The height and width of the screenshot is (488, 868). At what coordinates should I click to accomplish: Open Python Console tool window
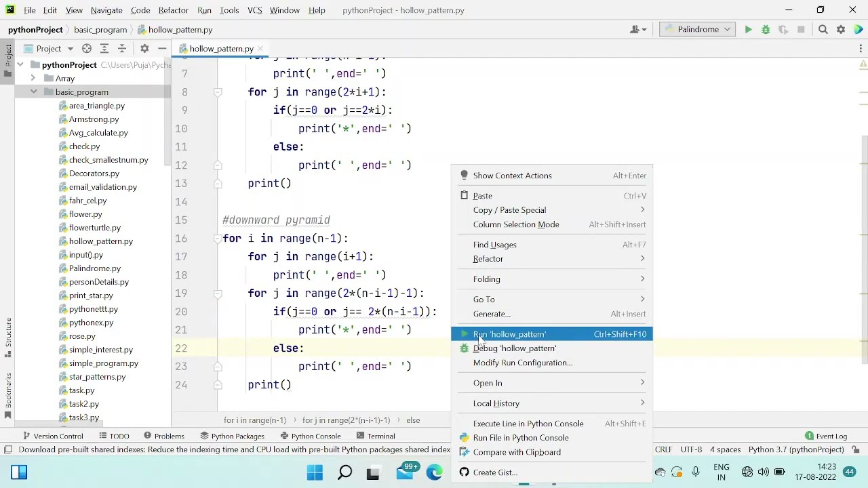(310, 436)
